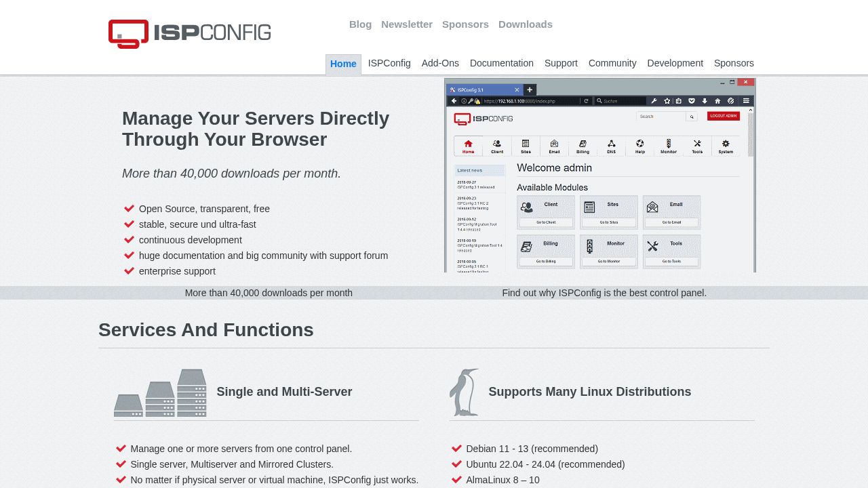Screen dimensions: 868x488
Task: Click the ISPConfig control panel screenshot image
Action: tap(600, 176)
